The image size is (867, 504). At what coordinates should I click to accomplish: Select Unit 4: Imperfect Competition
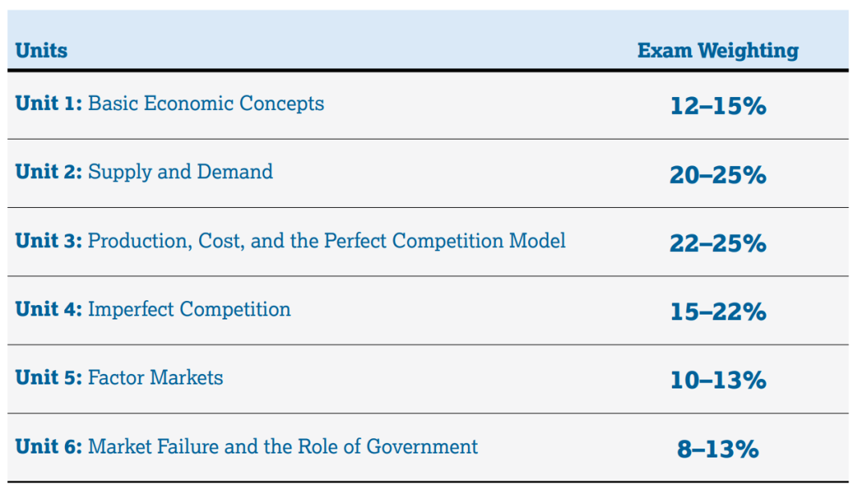153,310
